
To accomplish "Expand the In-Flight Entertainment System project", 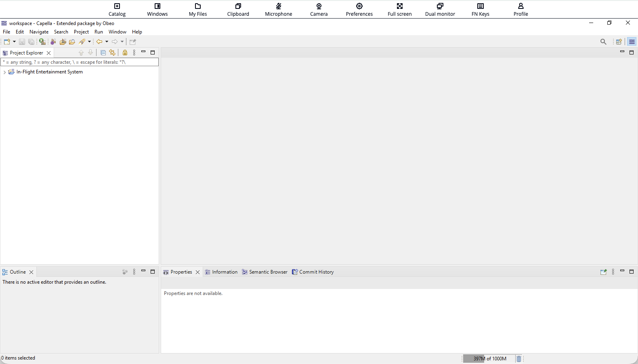I will pos(4,72).
